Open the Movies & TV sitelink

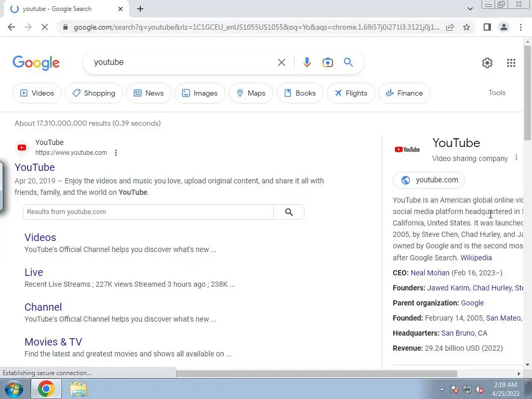click(54, 342)
